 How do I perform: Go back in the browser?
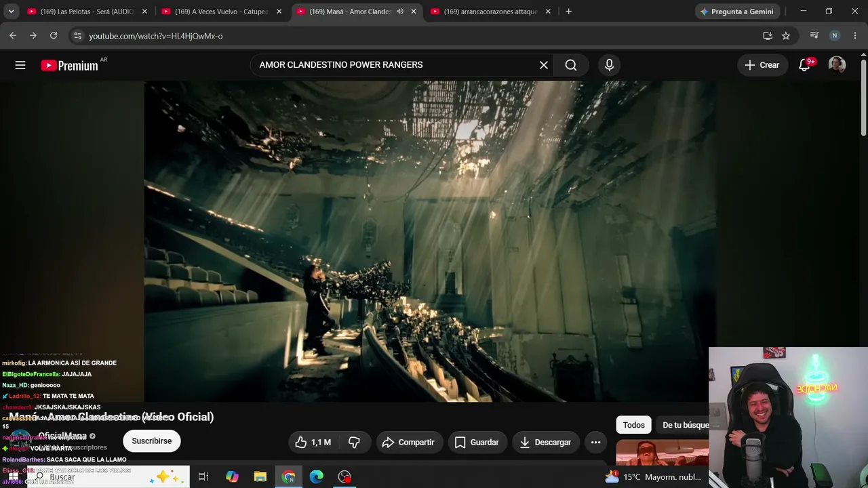(x=13, y=36)
